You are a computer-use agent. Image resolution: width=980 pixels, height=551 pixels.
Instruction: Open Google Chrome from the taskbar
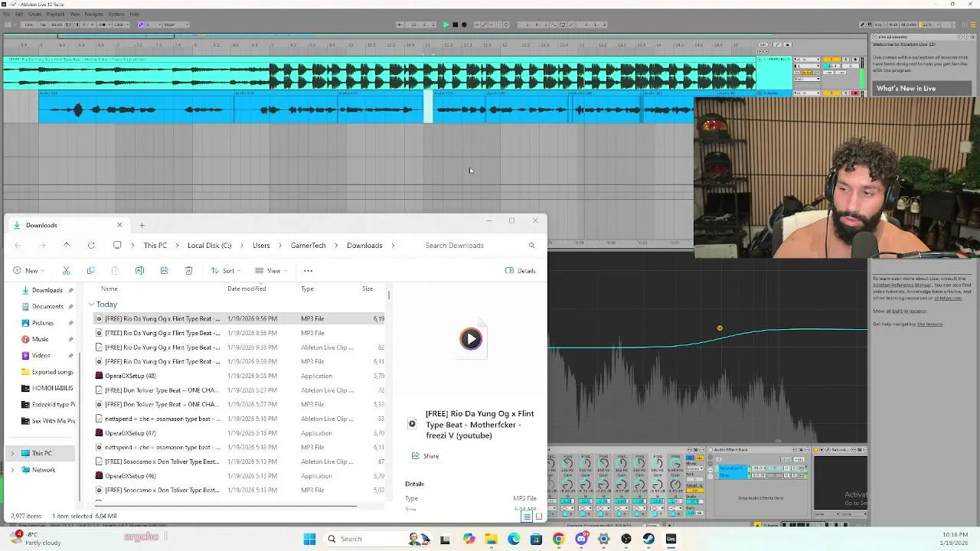click(x=558, y=539)
